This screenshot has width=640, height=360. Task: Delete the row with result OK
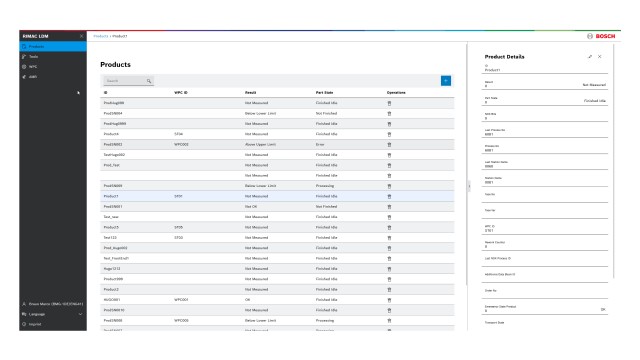point(389,300)
